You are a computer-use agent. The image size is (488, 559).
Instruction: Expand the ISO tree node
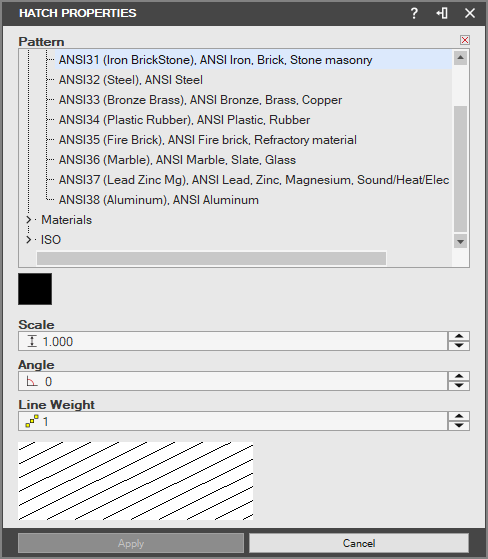point(29,240)
